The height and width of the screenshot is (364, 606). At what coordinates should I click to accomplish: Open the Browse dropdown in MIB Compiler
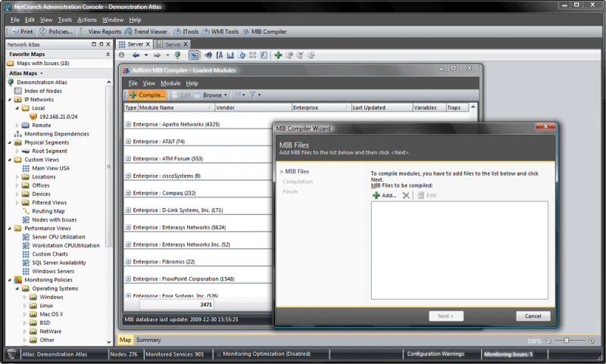(211, 95)
